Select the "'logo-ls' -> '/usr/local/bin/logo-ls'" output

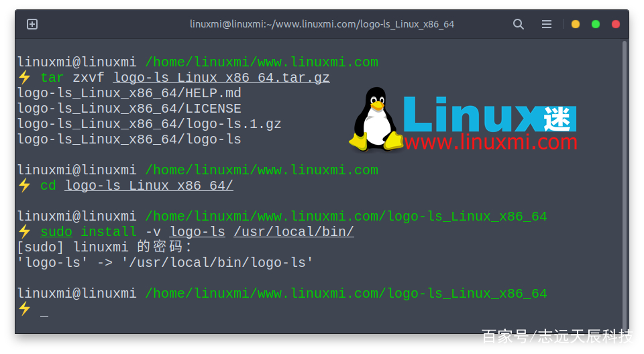(165, 262)
